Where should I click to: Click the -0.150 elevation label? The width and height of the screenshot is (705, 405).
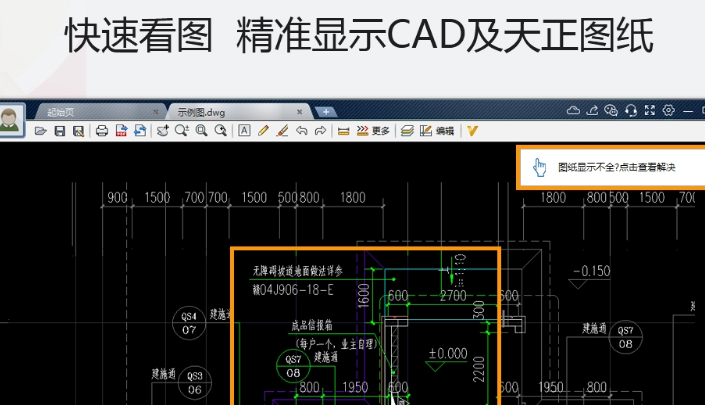coord(592,271)
